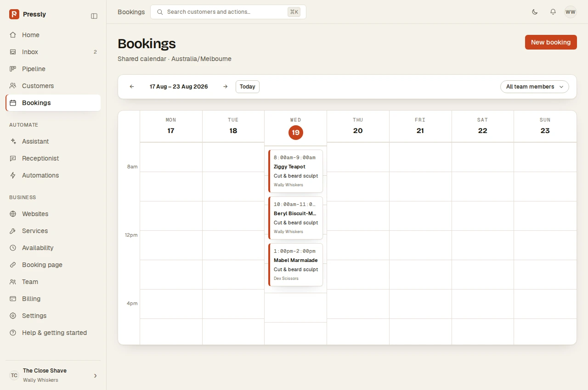Open notifications bell

(553, 12)
